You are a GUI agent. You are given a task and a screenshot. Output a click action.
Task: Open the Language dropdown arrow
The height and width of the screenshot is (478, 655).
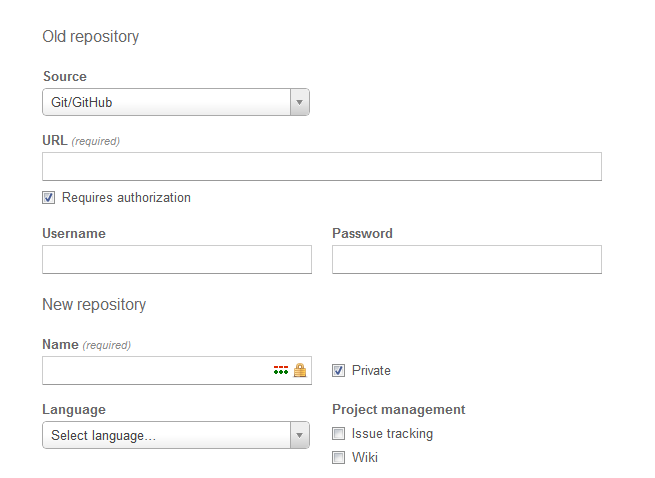pyautogui.click(x=300, y=435)
